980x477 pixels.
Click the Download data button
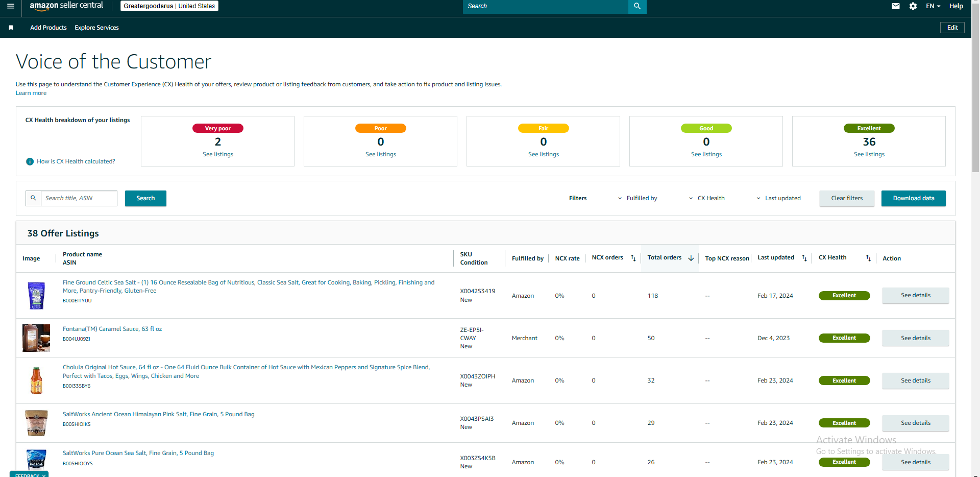pyautogui.click(x=914, y=198)
